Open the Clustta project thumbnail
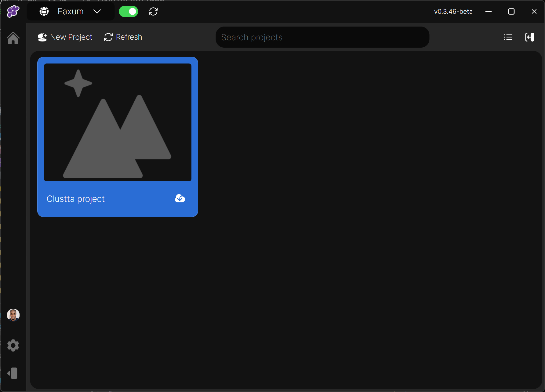 118,122
